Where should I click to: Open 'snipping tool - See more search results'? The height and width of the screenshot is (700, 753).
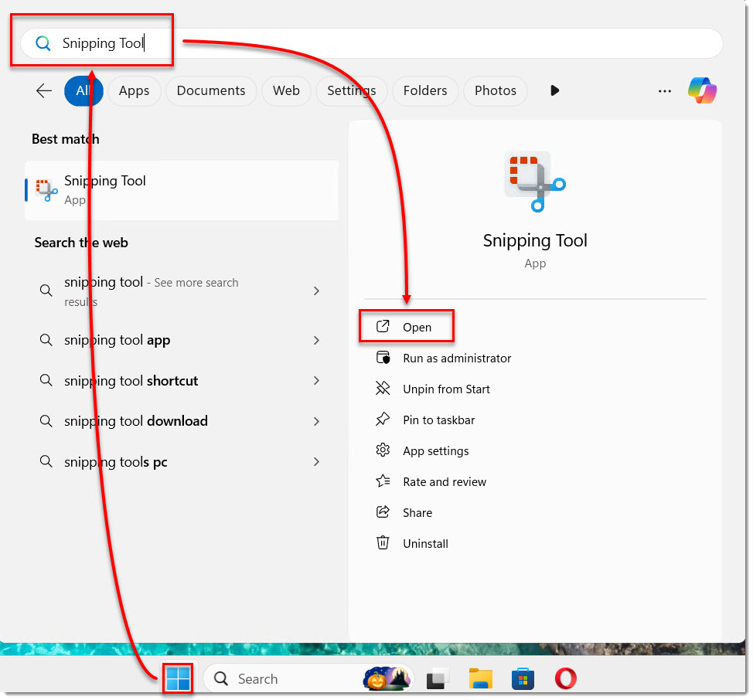point(182,291)
